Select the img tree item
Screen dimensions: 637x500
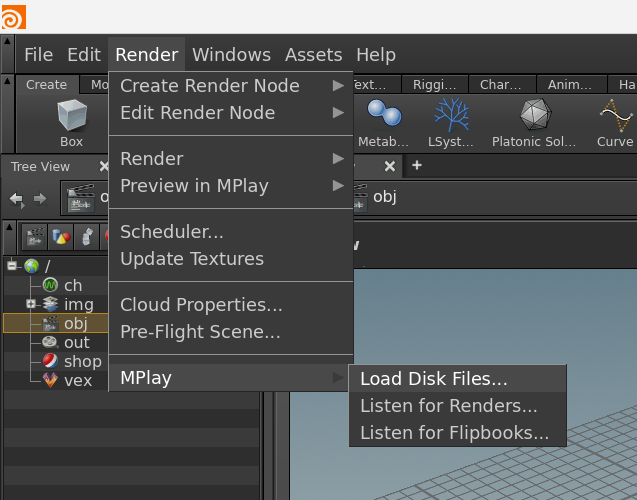(x=79, y=304)
